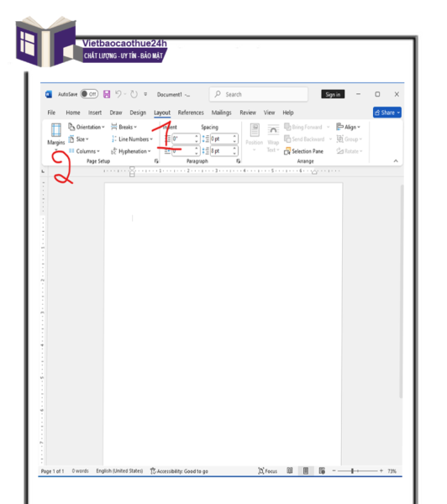Toggle the AutoSave switch
Image resolution: width=447 pixels, height=504 pixels.
89,94
